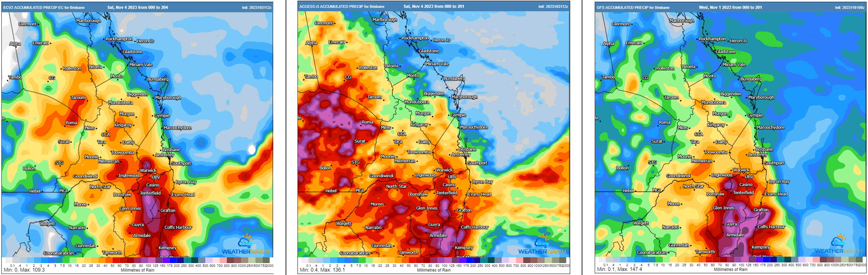The width and height of the screenshot is (868, 275).
Task: Click Dalby on the ACCESS-G map
Action: pos(425,142)
